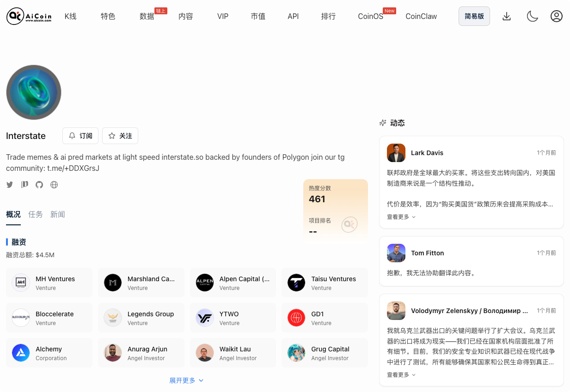Open the 市值 menu
This screenshot has height=392, width=570.
click(258, 16)
